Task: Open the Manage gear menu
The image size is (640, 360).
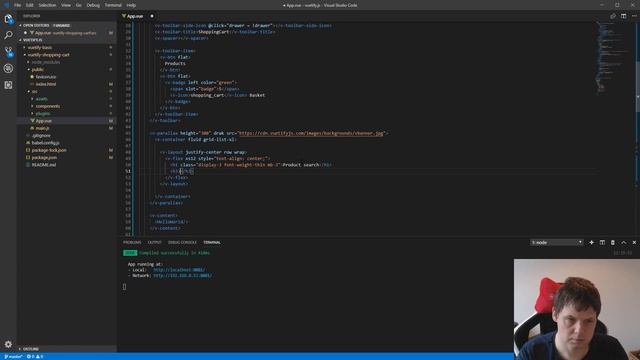Action: pyautogui.click(x=8, y=344)
